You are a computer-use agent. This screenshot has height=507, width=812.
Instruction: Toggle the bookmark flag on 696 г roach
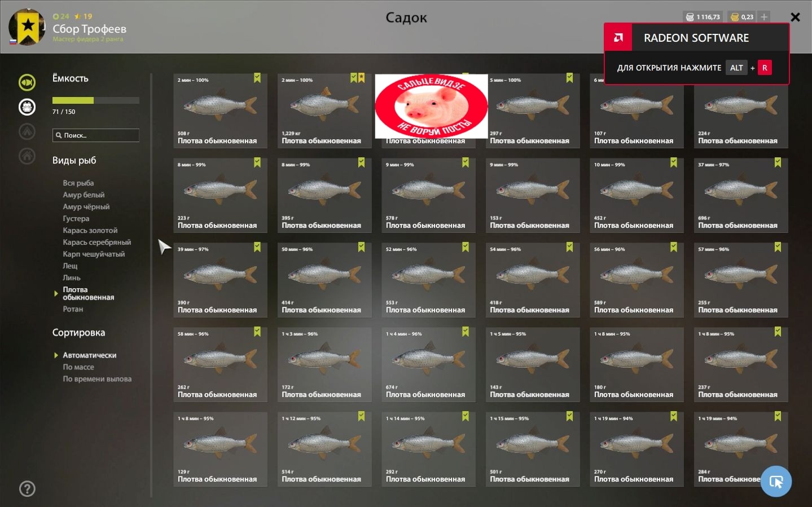778,162
